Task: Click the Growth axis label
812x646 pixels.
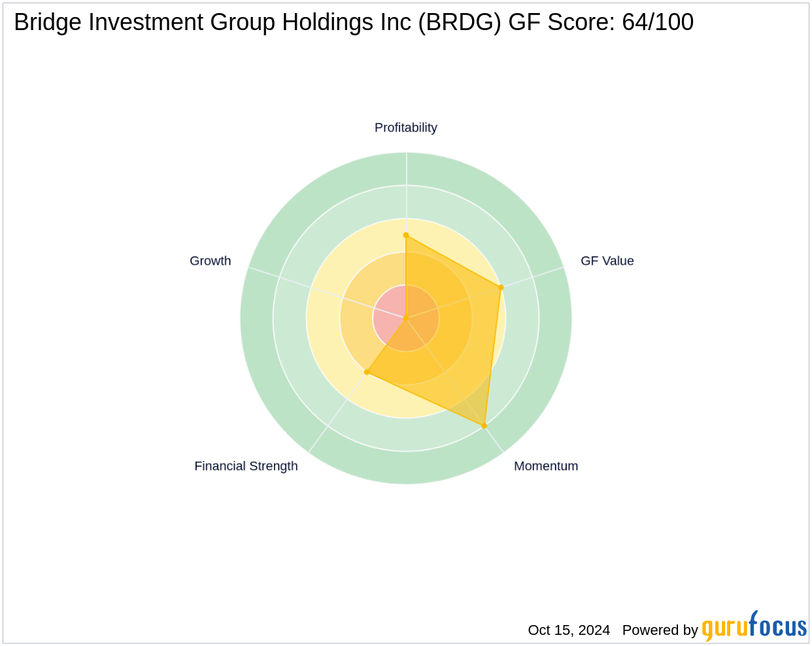Action: click(210, 261)
